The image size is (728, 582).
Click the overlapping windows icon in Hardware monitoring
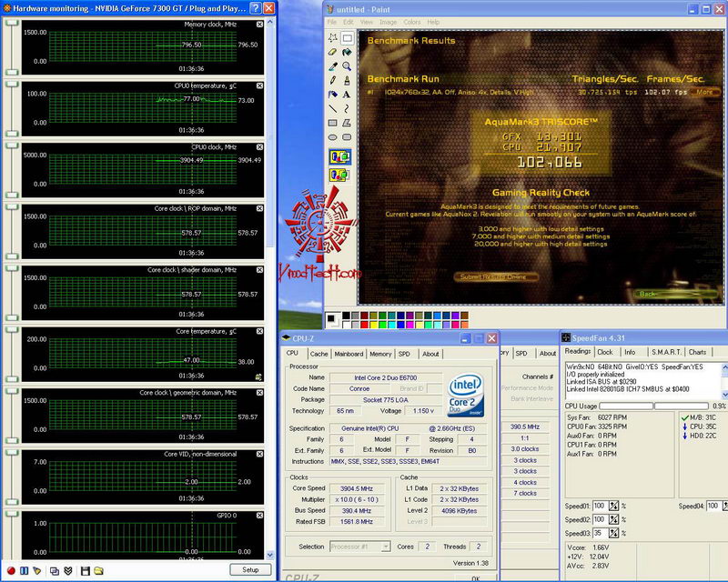[55, 570]
